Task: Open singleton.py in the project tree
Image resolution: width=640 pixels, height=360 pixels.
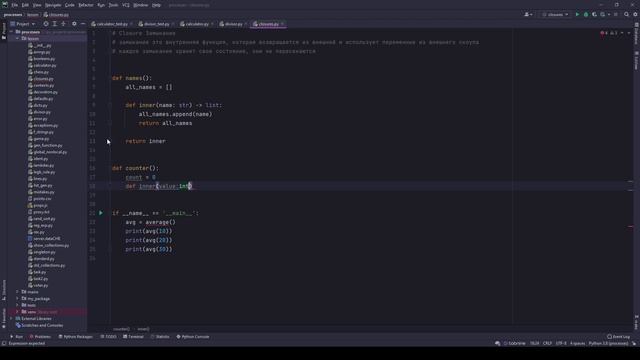Action: tap(42, 252)
